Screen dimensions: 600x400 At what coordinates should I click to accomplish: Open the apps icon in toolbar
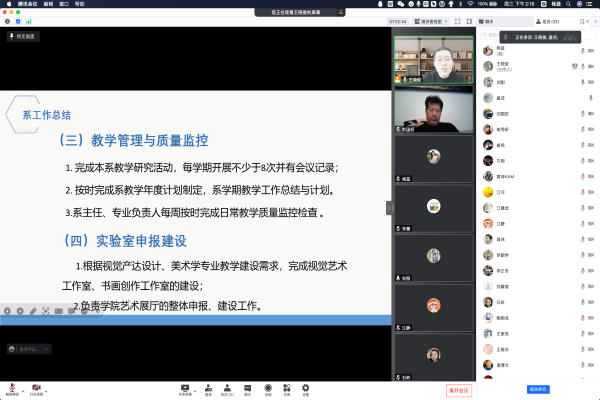click(x=286, y=387)
